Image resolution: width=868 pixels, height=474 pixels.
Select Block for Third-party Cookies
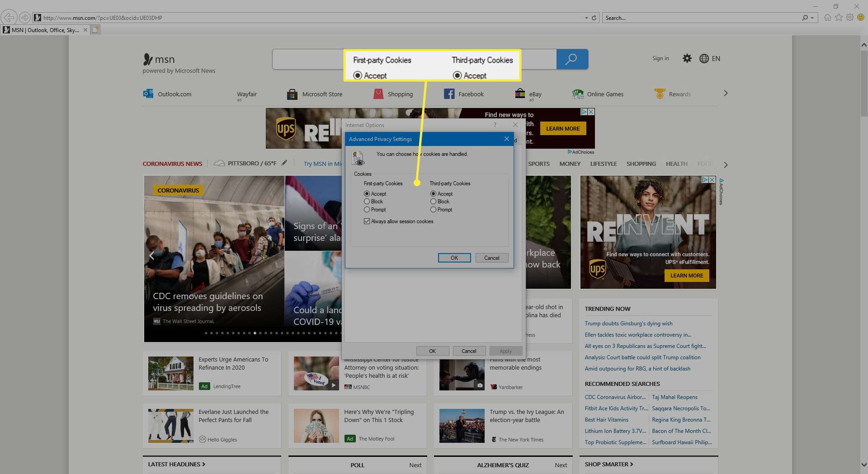[433, 202]
